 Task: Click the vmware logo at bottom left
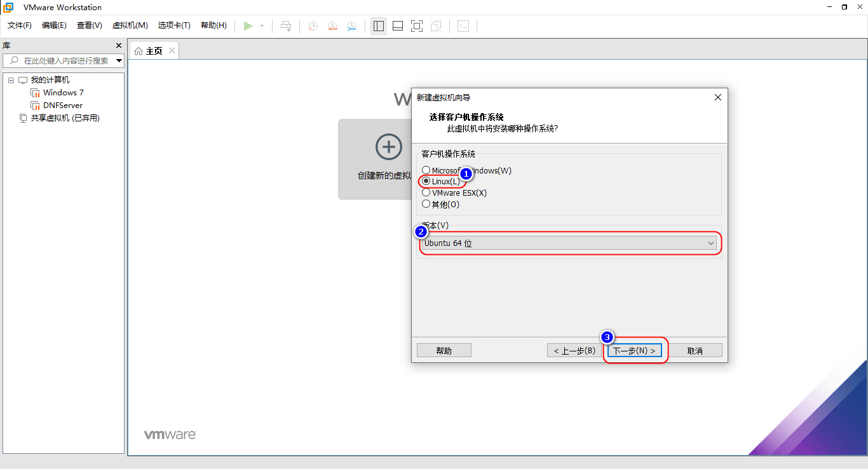170,435
